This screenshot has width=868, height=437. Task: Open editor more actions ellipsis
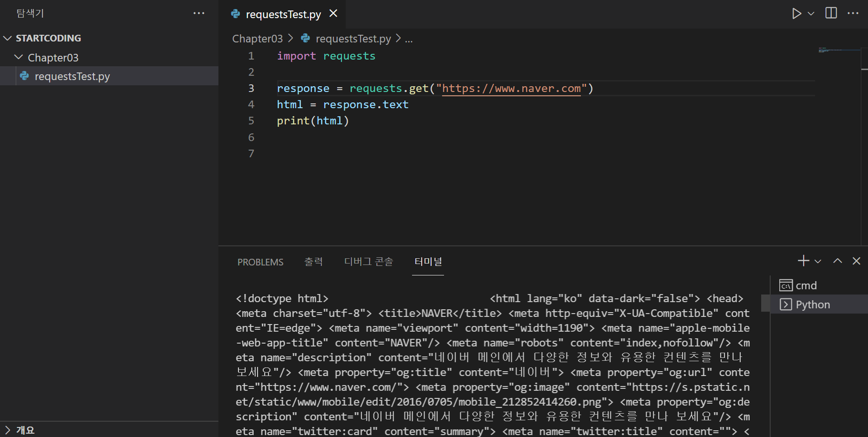click(x=853, y=13)
